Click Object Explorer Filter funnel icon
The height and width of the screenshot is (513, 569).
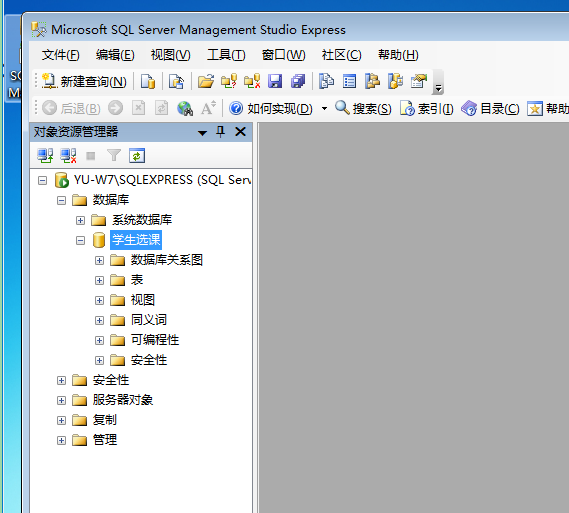click(114, 156)
